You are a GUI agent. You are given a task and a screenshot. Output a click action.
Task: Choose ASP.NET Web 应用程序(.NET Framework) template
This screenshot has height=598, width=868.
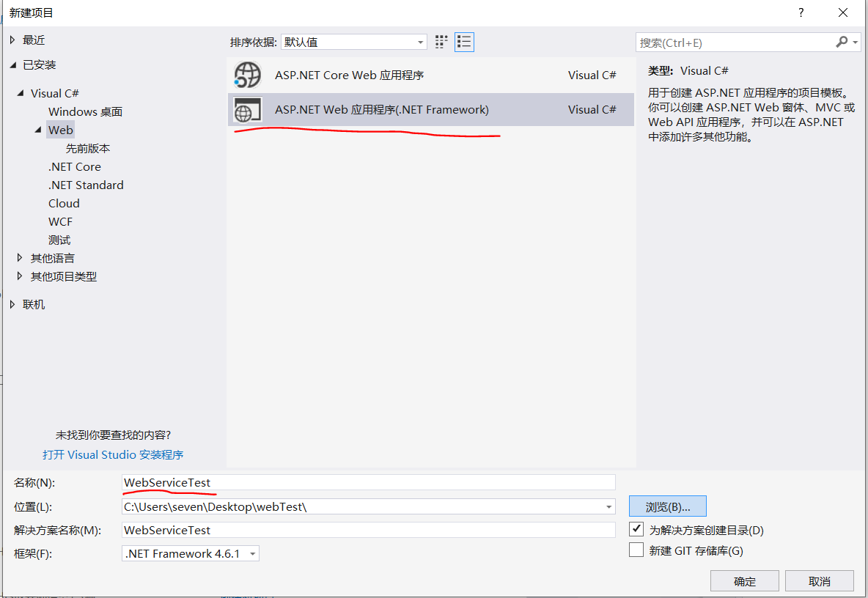[430, 109]
